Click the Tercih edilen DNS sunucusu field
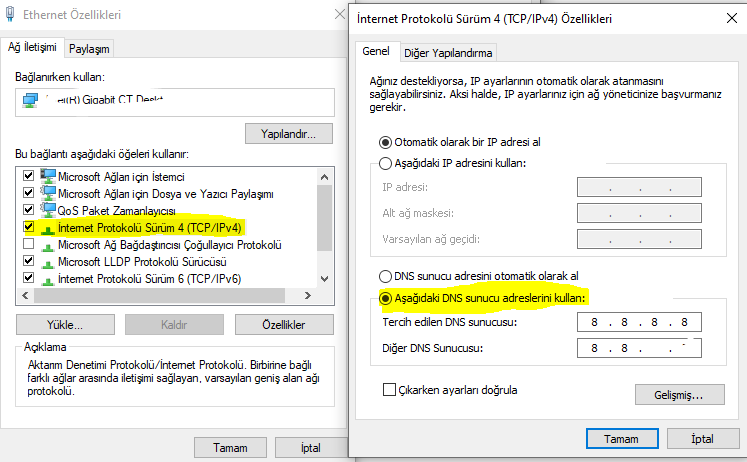Viewport: 747px width, 462px height. coord(639,322)
